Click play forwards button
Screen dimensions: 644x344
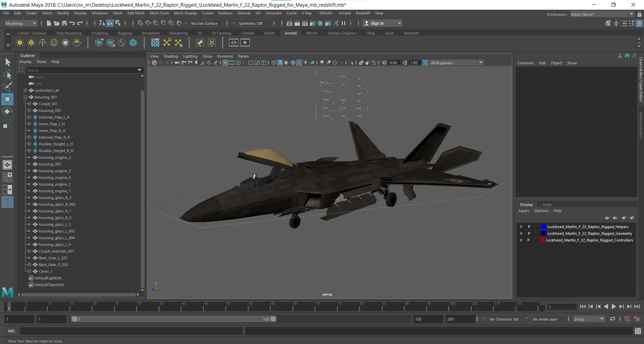(x=613, y=306)
